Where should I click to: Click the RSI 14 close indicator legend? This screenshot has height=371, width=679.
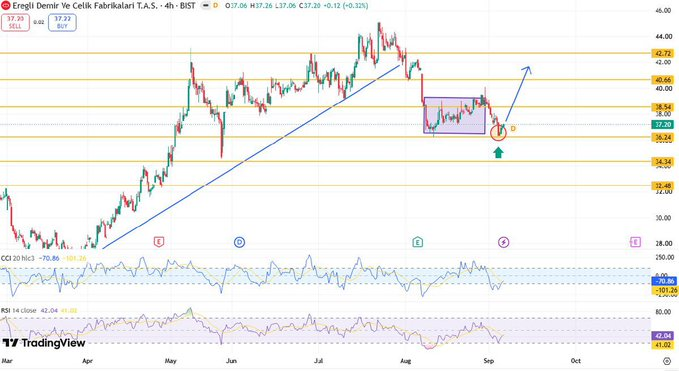19,310
